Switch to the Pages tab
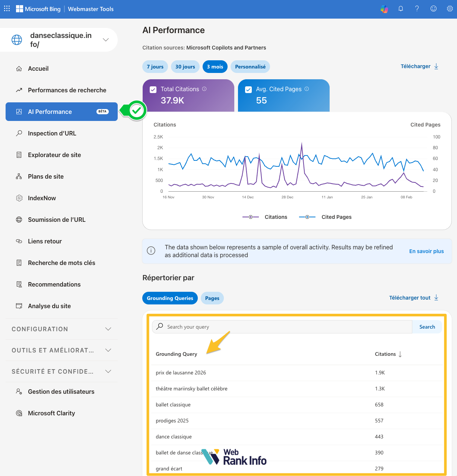This screenshot has width=457, height=476. [212, 298]
